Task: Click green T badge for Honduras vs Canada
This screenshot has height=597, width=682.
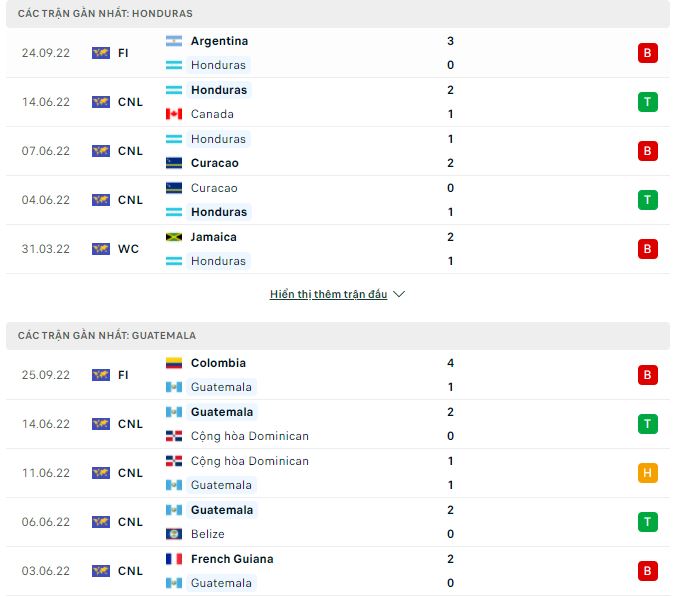Action: click(x=647, y=102)
